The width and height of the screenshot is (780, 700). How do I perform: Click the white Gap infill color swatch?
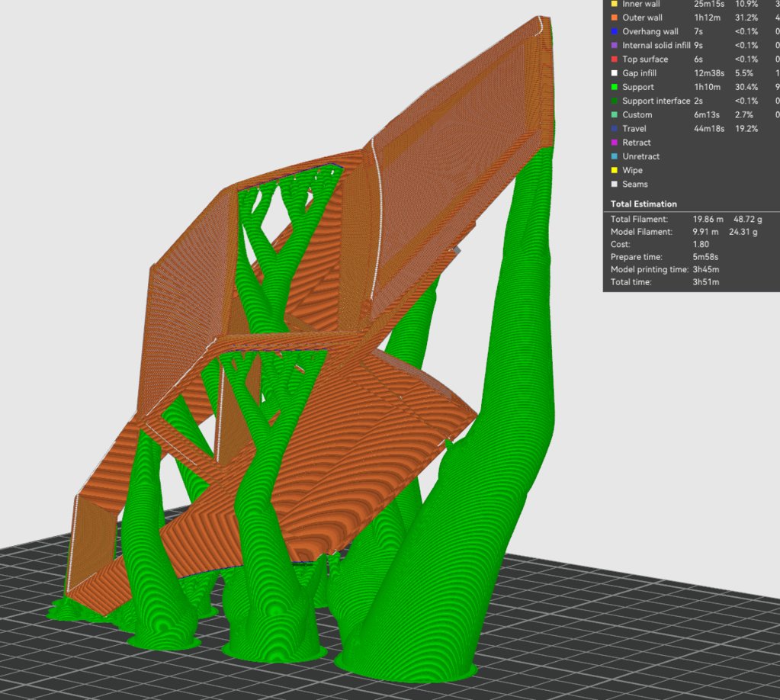point(615,73)
